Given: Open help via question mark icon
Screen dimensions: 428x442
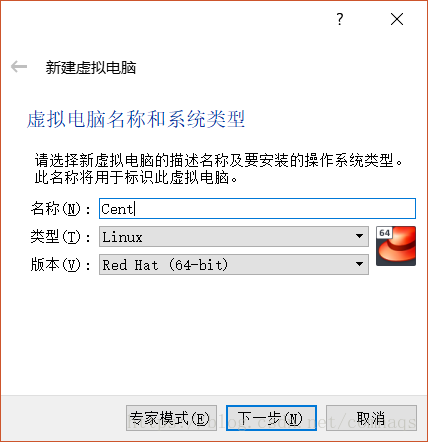Looking at the screenshot, I should 339,19.
